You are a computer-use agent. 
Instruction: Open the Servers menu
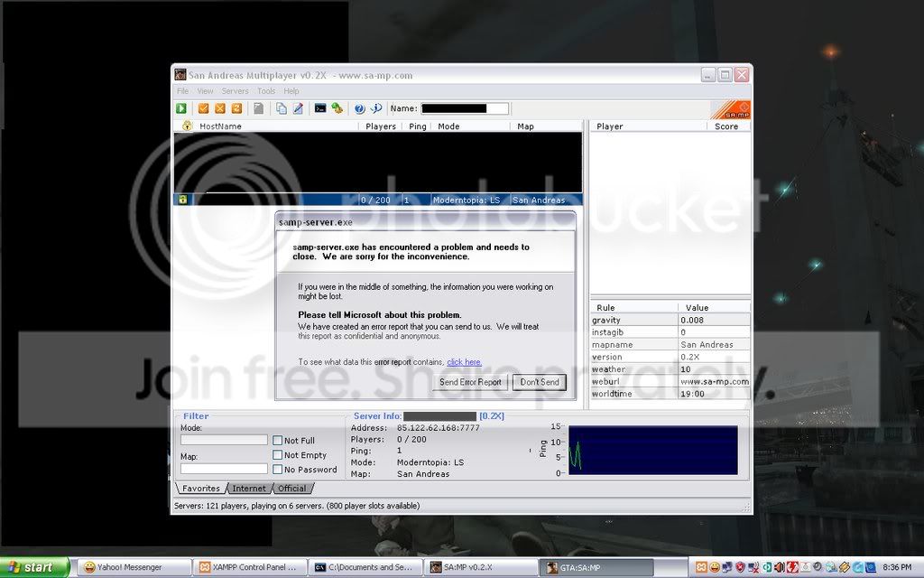236,91
